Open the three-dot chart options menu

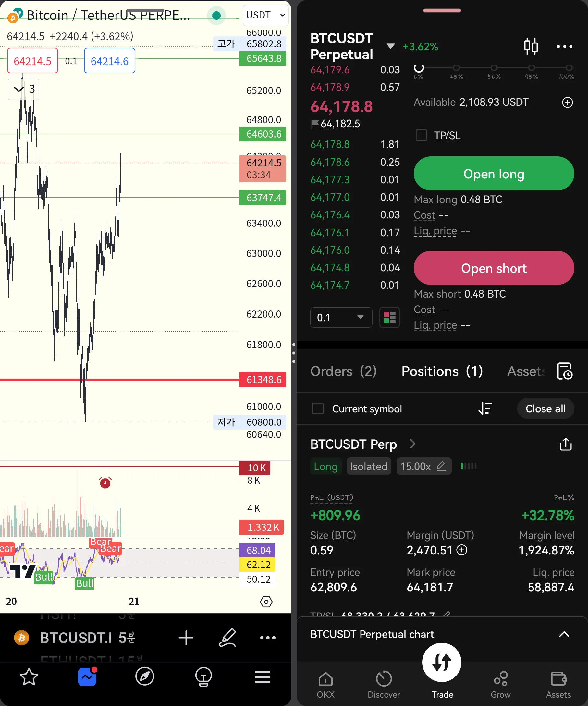coord(268,638)
